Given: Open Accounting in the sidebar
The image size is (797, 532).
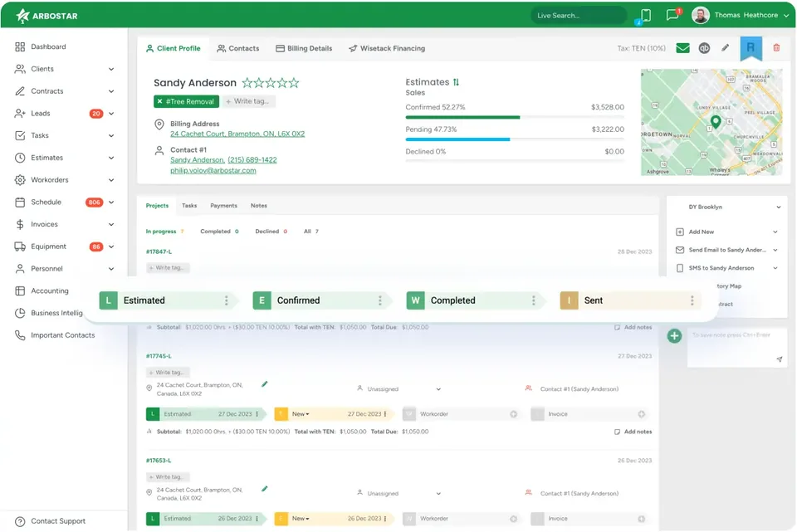Looking at the screenshot, I should [49, 290].
